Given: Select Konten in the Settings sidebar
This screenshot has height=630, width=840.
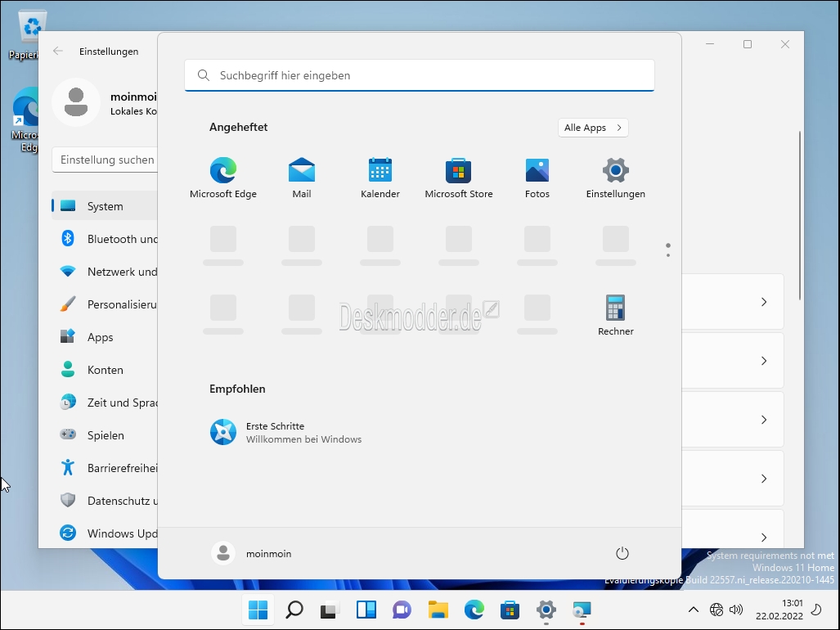Looking at the screenshot, I should 105,369.
